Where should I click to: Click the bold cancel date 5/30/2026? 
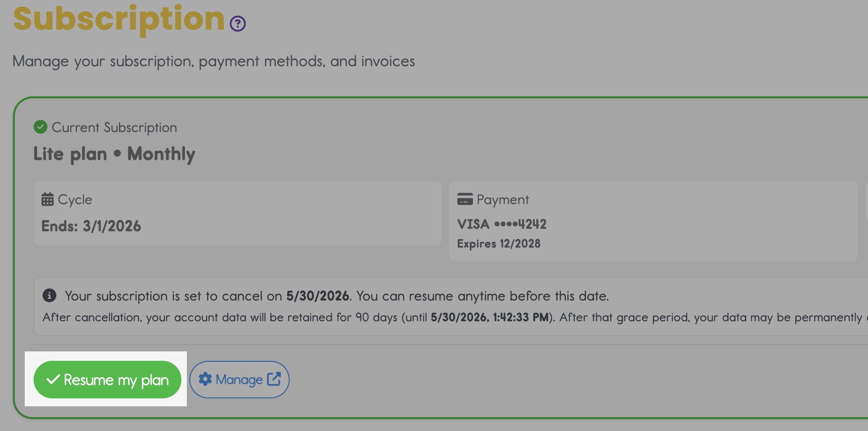point(318,296)
